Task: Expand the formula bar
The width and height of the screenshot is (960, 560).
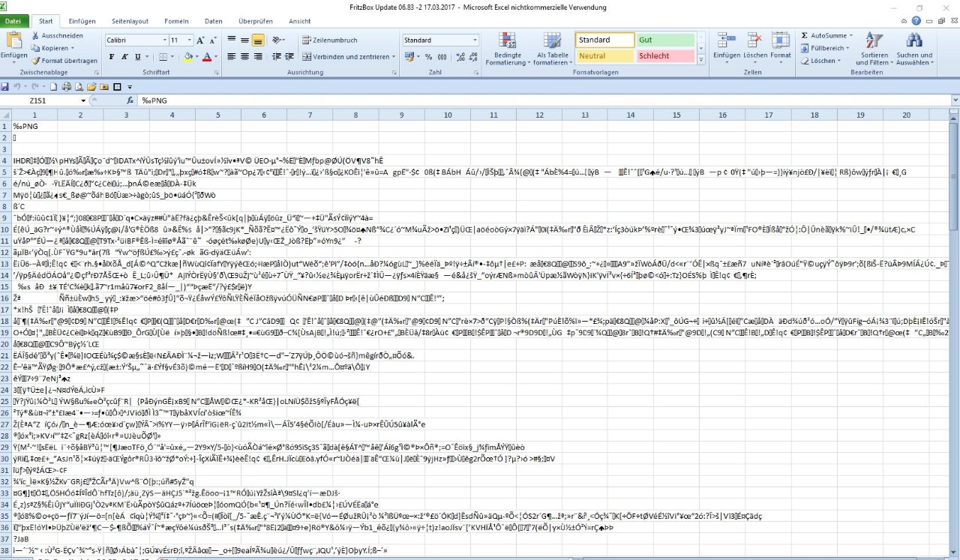Action: pyautogui.click(x=954, y=100)
